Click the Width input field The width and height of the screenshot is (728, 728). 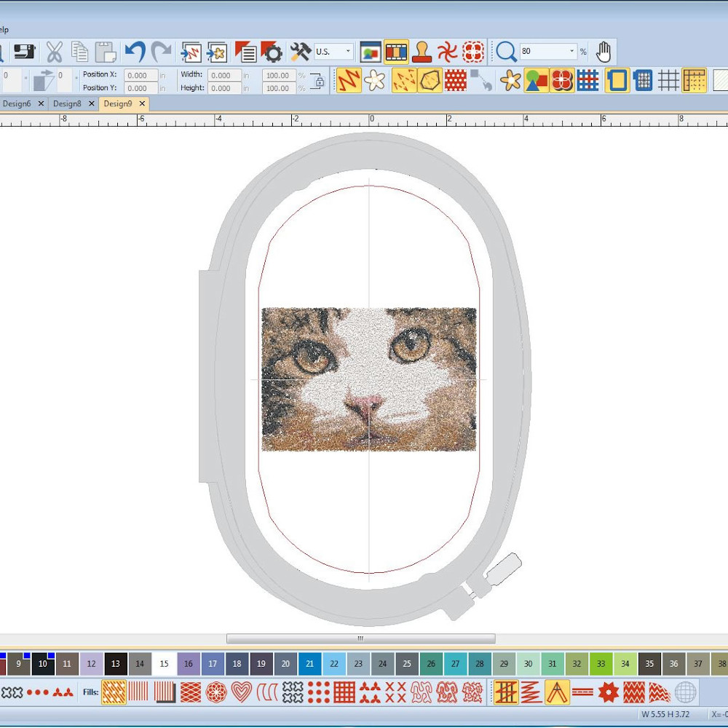(224, 75)
